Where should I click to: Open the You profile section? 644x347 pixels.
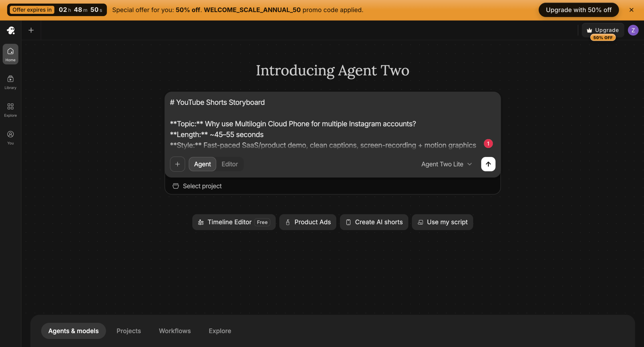10,138
